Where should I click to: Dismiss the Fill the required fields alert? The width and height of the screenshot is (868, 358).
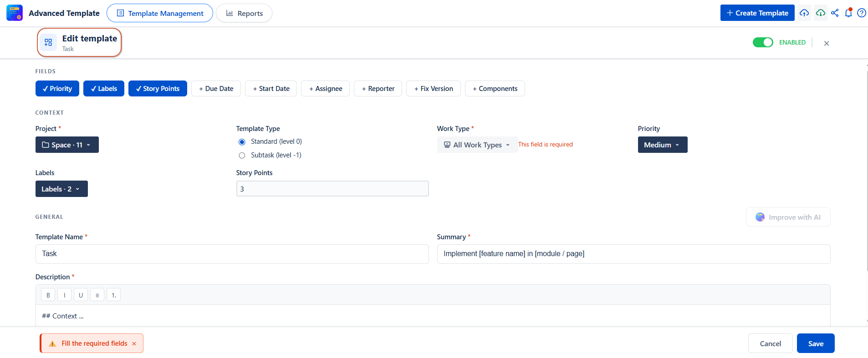click(x=134, y=344)
